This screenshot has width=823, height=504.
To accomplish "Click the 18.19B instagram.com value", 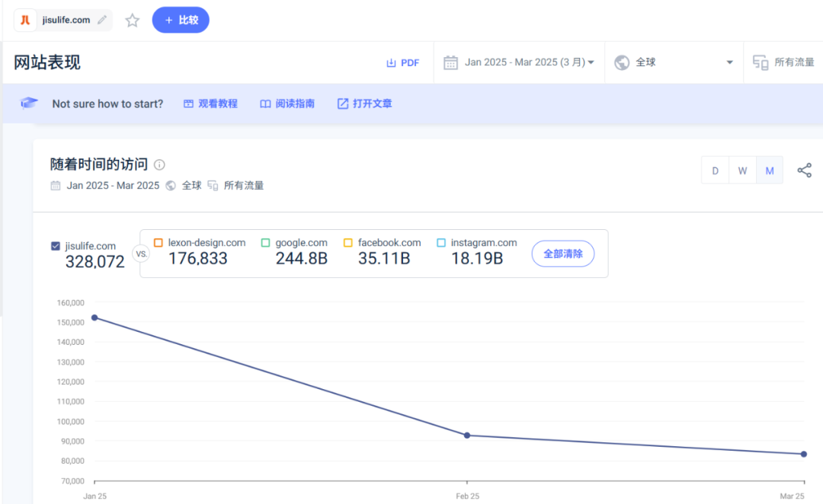I will pyautogui.click(x=477, y=259).
